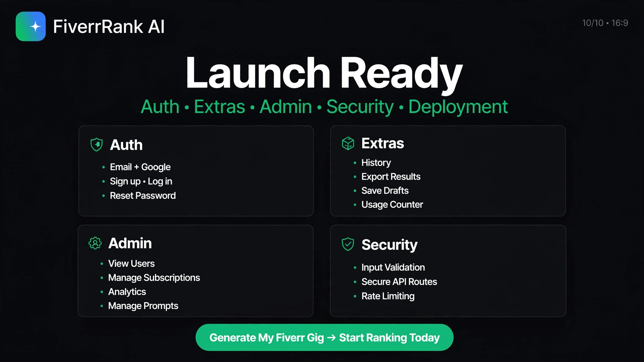Click the View Users item
644x362 pixels.
(x=131, y=264)
